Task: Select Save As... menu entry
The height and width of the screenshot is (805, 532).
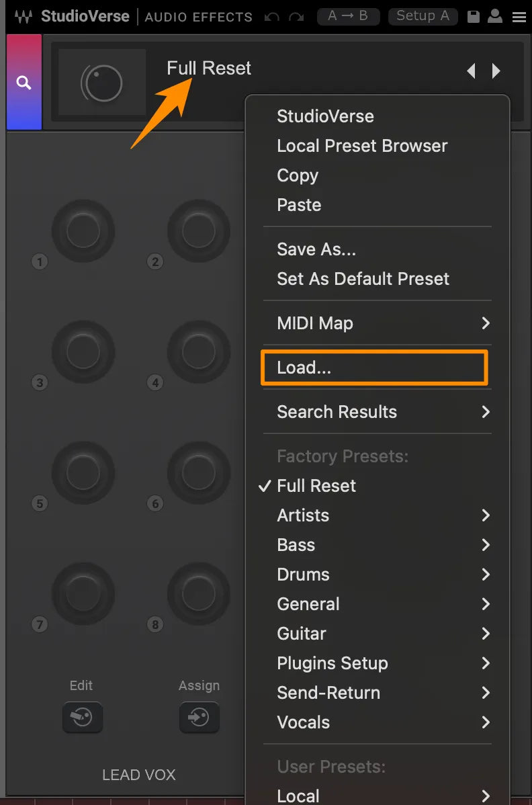Action: pyautogui.click(x=316, y=249)
